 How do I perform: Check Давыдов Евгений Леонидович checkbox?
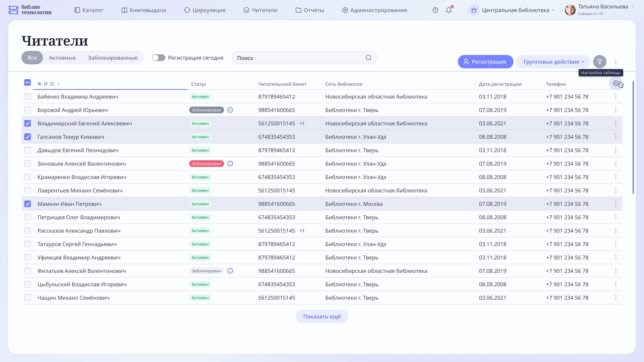click(28, 150)
